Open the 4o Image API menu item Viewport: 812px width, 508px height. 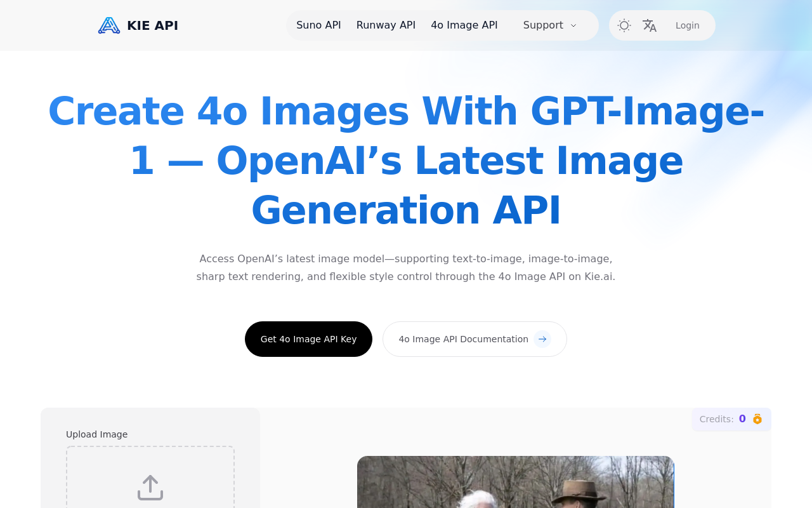(x=464, y=25)
